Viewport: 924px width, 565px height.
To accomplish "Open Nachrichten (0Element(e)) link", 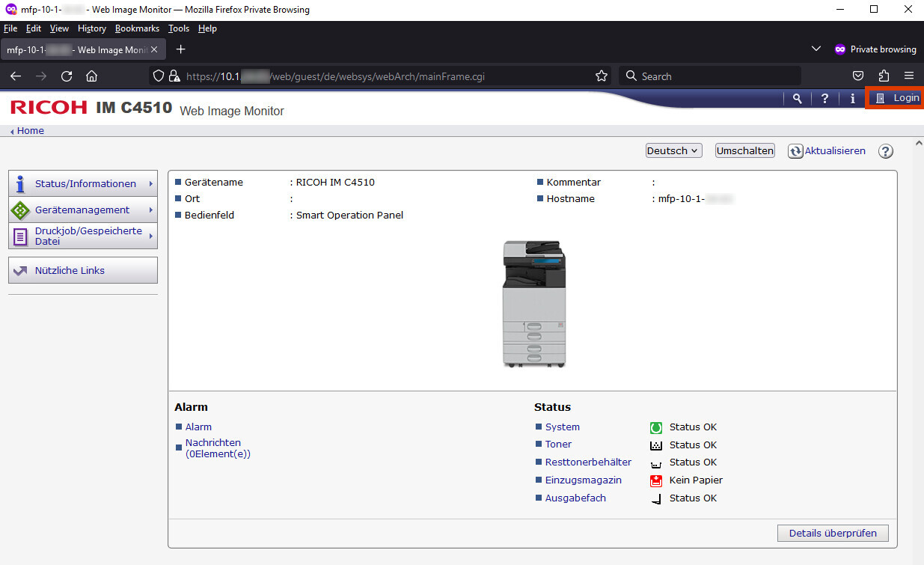I will point(218,448).
